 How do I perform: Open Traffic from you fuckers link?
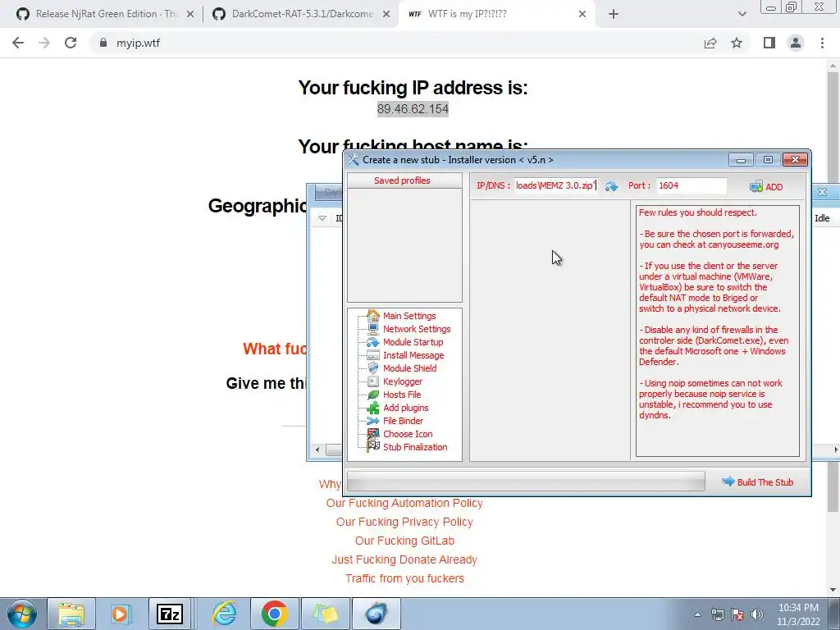404,578
